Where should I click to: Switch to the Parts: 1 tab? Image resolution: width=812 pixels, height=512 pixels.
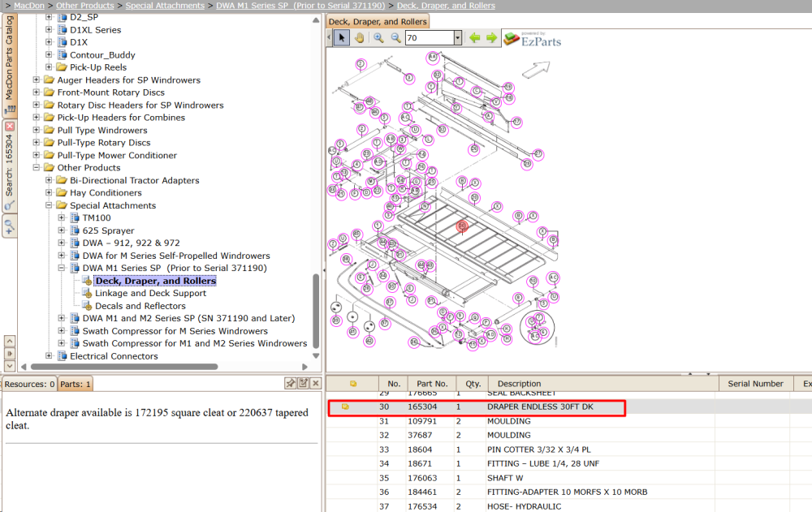click(x=75, y=384)
